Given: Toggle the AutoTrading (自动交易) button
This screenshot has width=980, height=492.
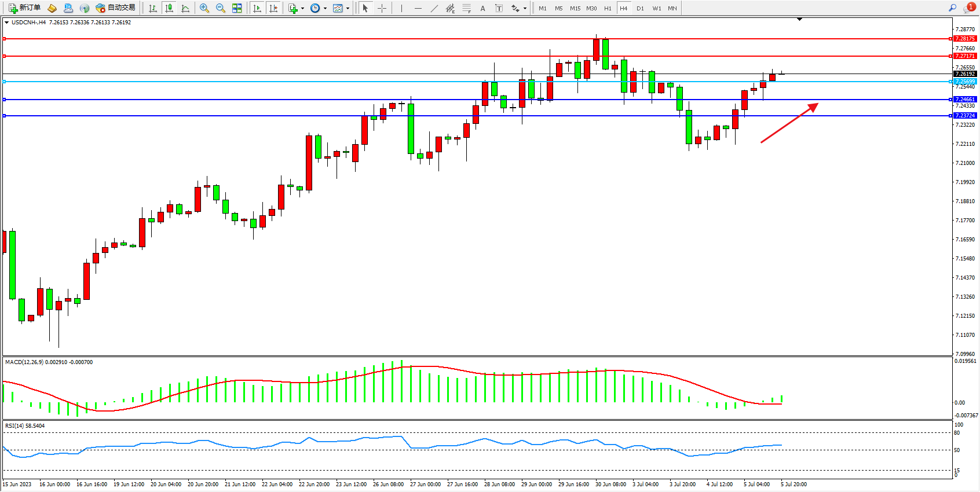Looking at the screenshot, I should 115,8.
